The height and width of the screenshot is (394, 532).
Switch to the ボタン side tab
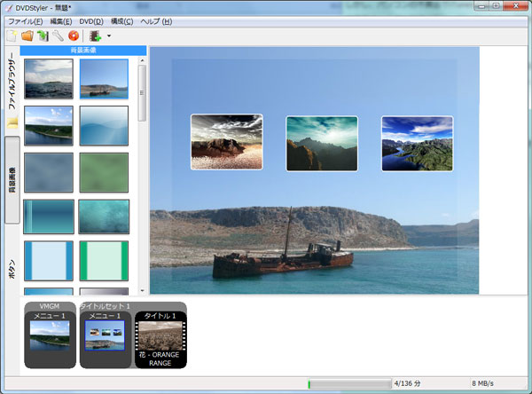[x=12, y=271]
